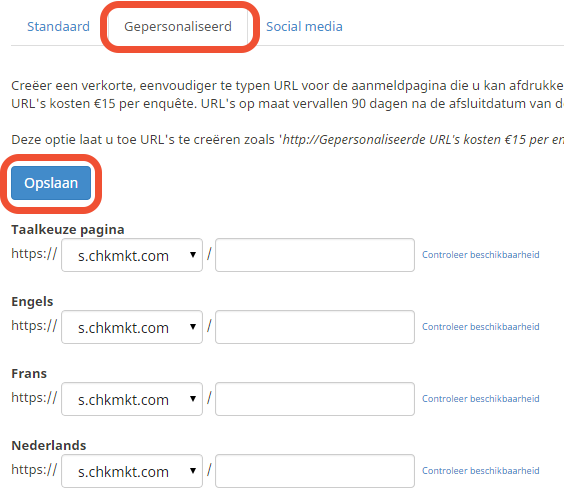Click Controleer beschikbaarheid next to Nederlands
The image size is (564, 497).
[481, 470]
